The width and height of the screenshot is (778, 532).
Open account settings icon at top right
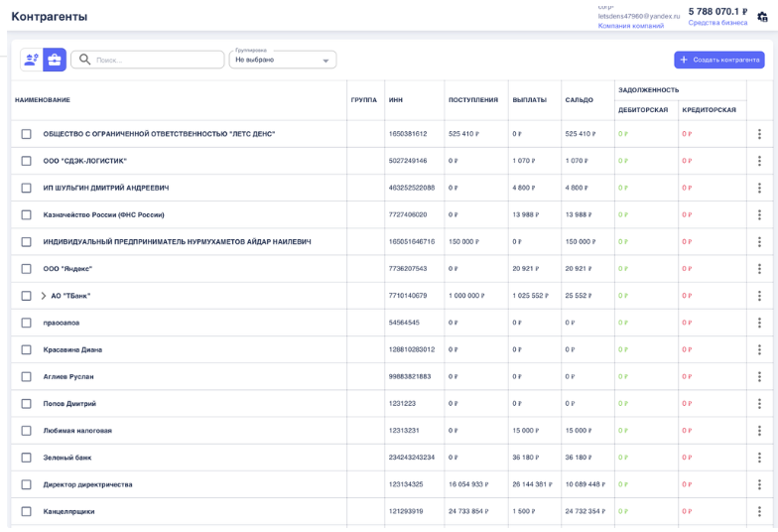[762, 17]
